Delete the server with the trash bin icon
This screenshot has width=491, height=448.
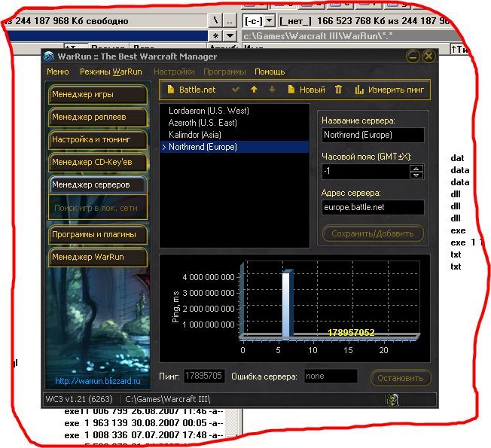click(x=338, y=90)
